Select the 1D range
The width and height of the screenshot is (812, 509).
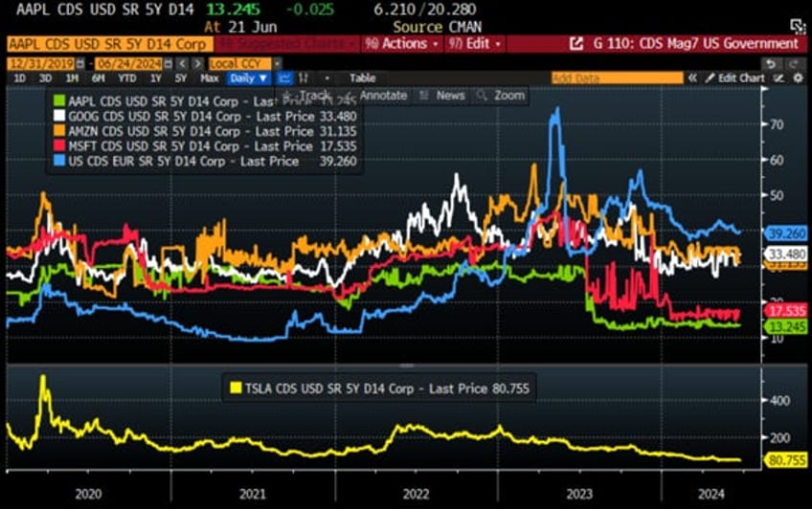tap(19, 78)
